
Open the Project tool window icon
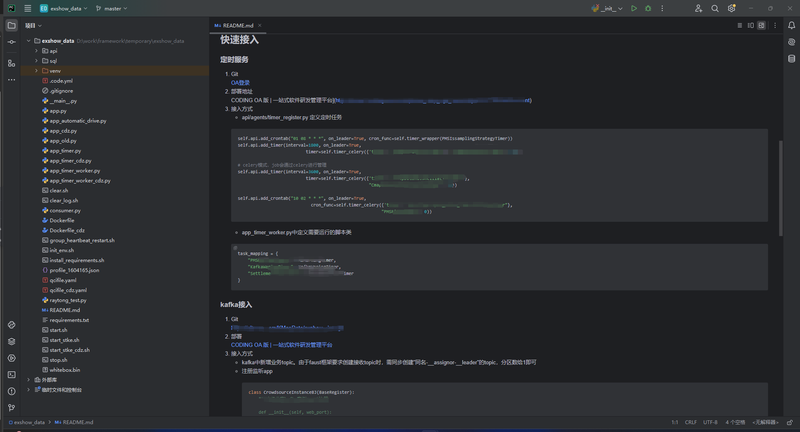(11, 26)
